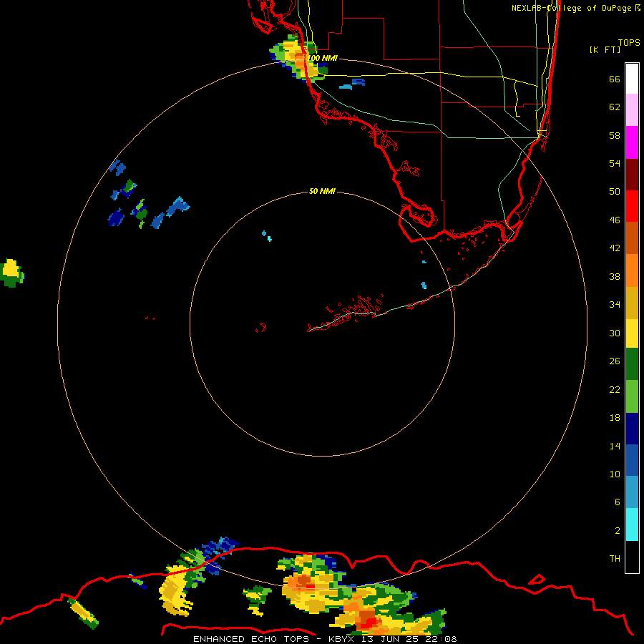Choose the cyan legend swatch
This screenshot has height=644, width=644.
point(632,525)
